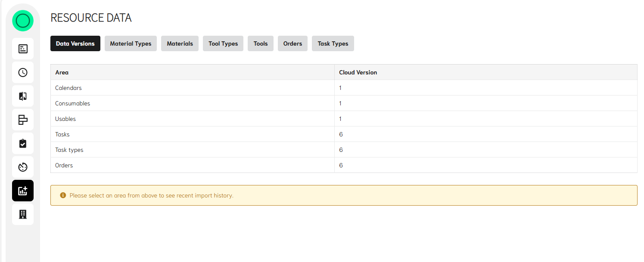Open the Orders tab
This screenshot has width=644, height=262.
point(292,43)
